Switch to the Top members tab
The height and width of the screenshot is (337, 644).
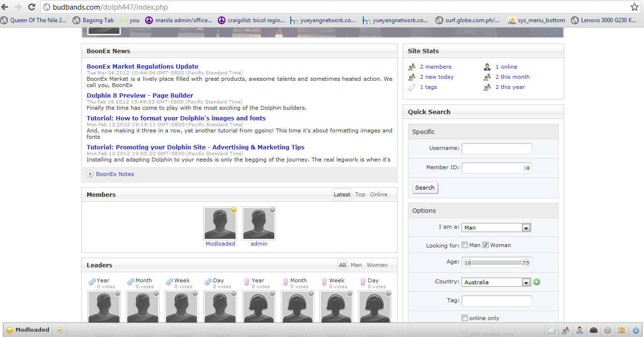click(360, 194)
